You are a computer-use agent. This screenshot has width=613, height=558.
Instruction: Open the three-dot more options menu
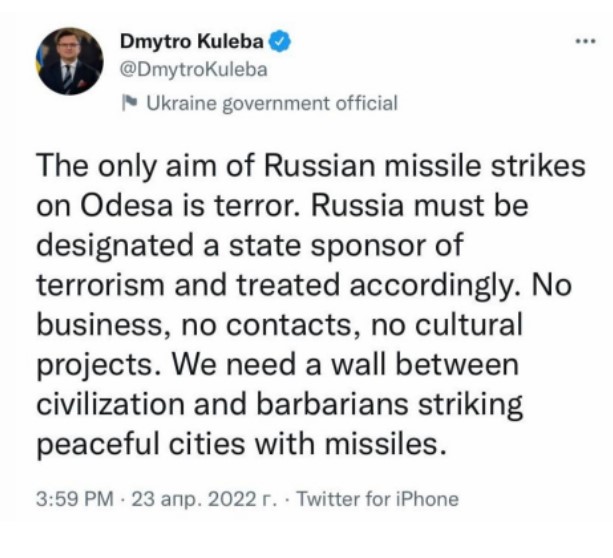(582, 42)
